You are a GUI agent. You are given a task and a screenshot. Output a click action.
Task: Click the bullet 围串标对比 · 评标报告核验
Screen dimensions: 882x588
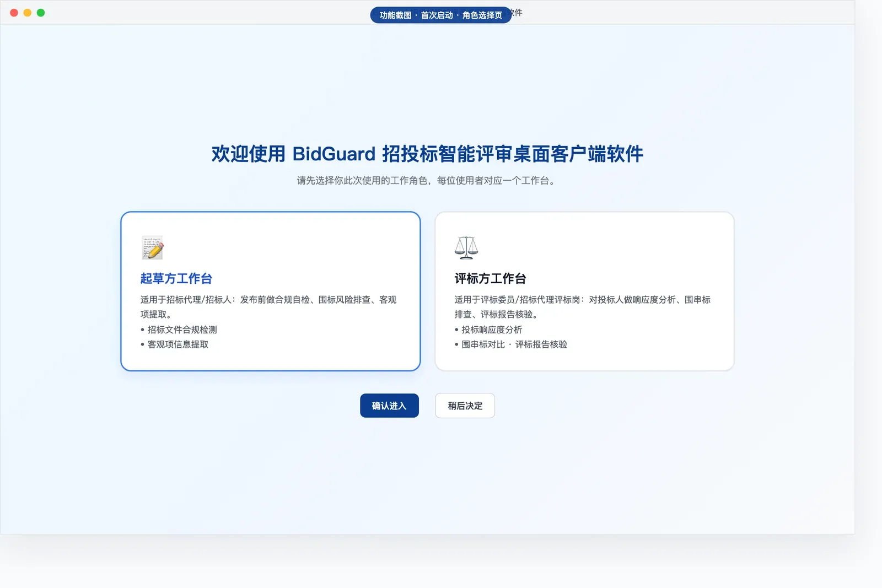[x=511, y=344]
